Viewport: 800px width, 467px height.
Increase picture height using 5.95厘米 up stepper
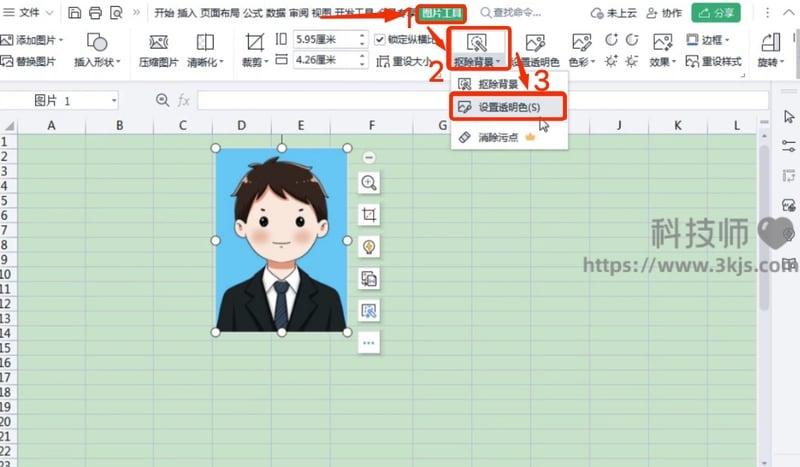(x=362, y=36)
